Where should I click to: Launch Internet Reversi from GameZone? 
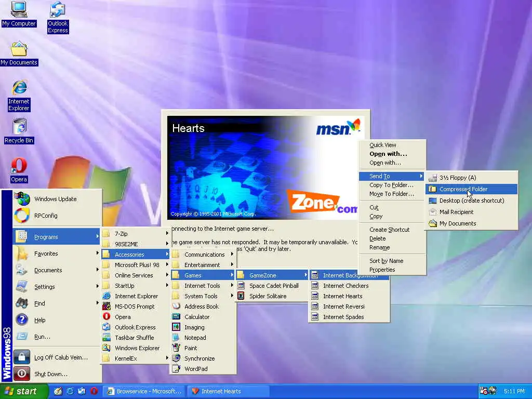(x=349, y=307)
